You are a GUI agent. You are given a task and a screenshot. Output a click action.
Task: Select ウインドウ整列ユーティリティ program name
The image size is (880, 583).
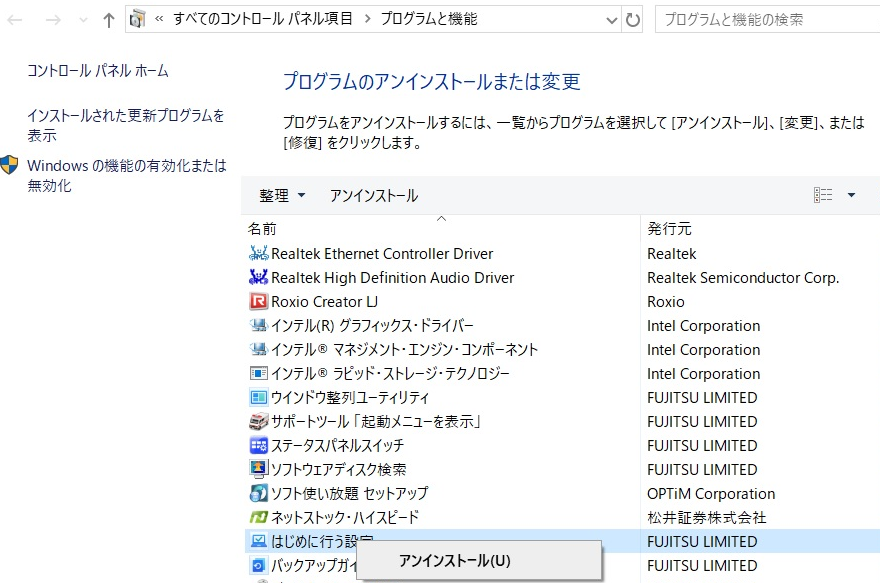click(350, 397)
